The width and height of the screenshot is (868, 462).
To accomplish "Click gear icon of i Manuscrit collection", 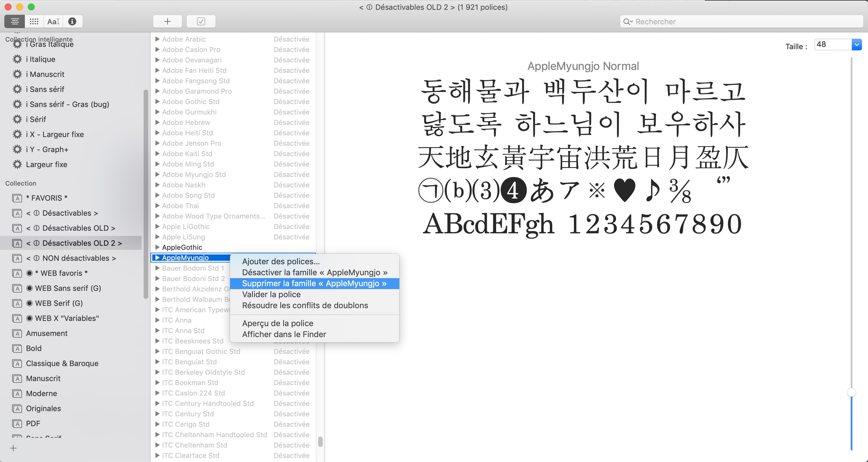I will (17, 74).
